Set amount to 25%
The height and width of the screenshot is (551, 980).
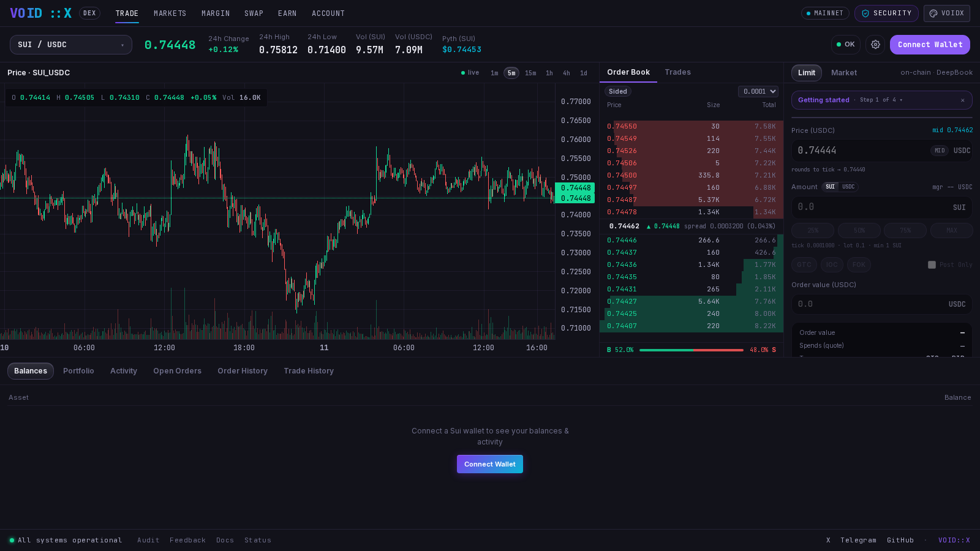[x=813, y=230]
